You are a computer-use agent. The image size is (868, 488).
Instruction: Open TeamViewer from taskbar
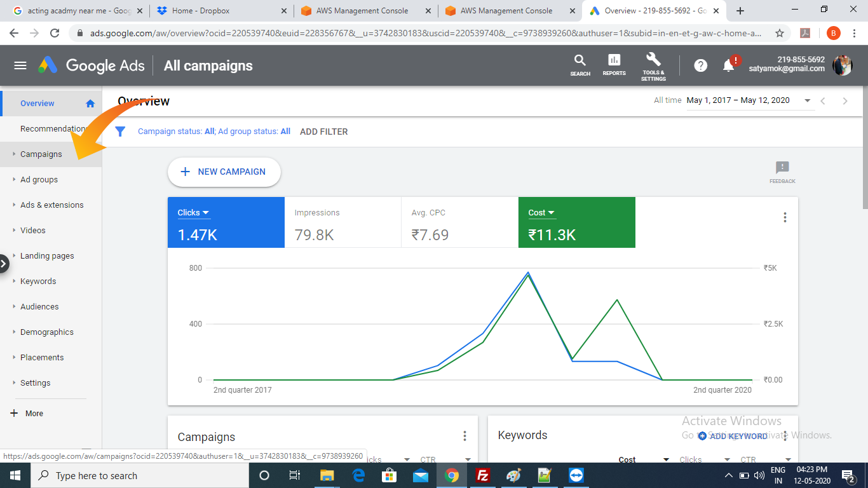[x=576, y=475]
